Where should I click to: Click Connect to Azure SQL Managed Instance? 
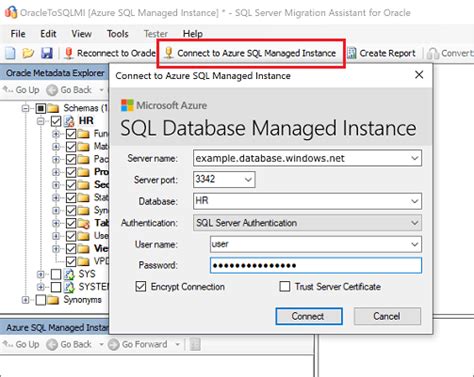point(251,53)
